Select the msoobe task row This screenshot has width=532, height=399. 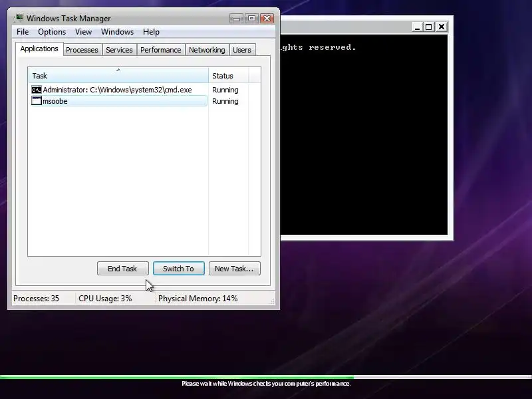(x=118, y=101)
